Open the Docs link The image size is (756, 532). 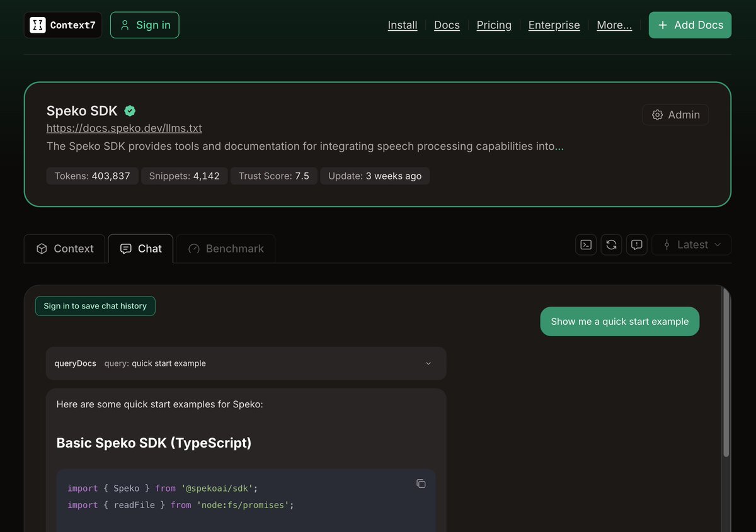coord(447,25)
